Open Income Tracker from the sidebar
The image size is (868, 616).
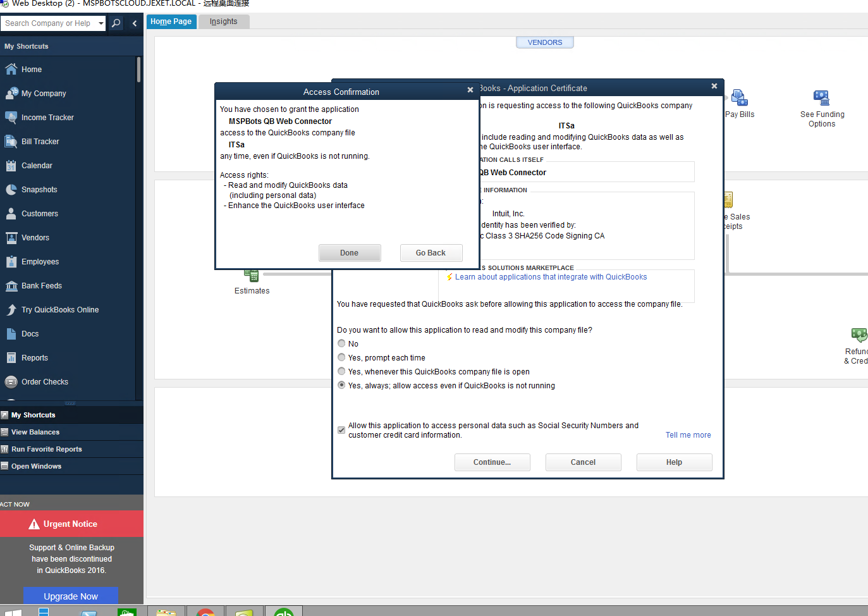[47, 118]
